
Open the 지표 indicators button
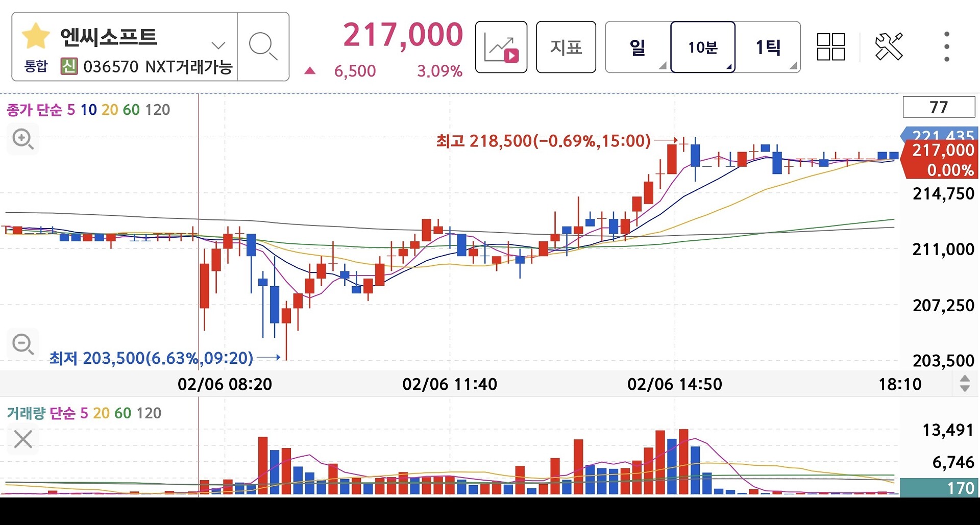pyautogui.click(x=566, y=47)
